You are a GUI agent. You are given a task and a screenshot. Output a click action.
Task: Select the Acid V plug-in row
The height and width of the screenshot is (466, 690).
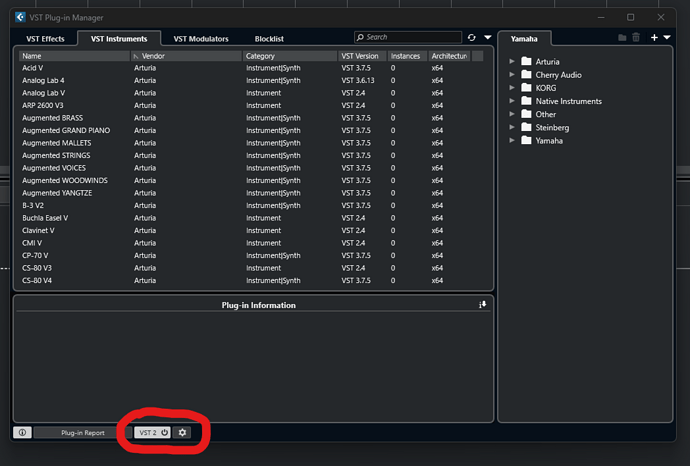pyautogui.click(x=252, y=68)
